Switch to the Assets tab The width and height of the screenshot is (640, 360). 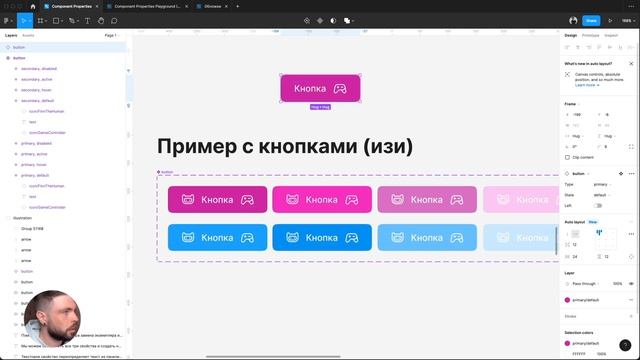click(28, 36)
